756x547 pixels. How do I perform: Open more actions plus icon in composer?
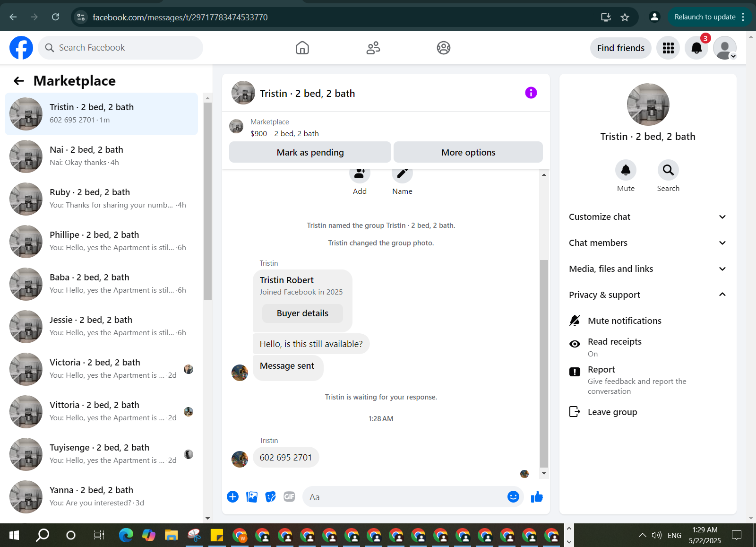click(232, 496)
